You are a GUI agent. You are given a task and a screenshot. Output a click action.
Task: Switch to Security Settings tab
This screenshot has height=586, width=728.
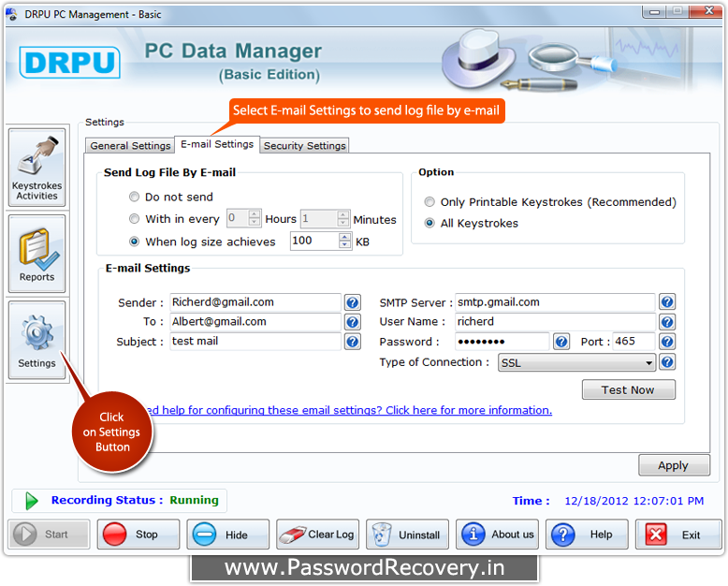(304, 146)
